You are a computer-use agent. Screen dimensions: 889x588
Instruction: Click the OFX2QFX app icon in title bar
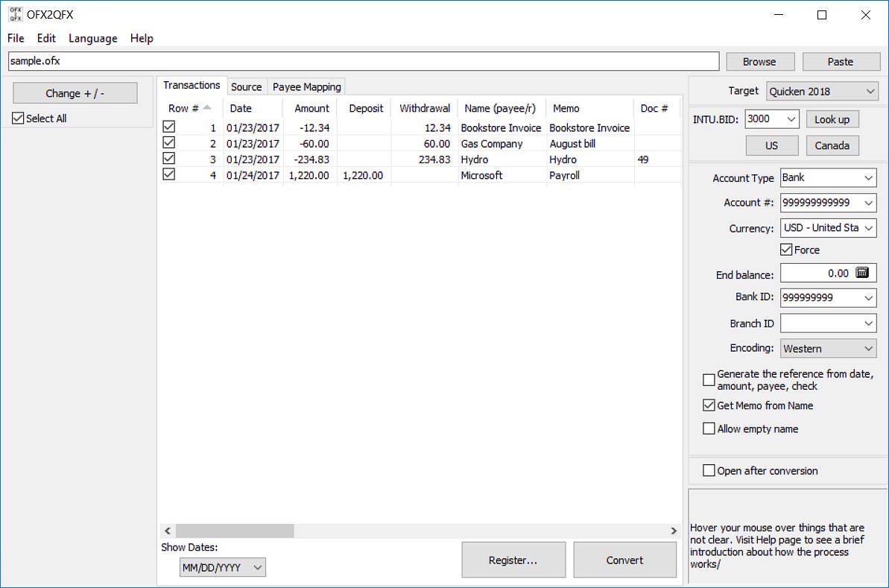coord(16,14)
